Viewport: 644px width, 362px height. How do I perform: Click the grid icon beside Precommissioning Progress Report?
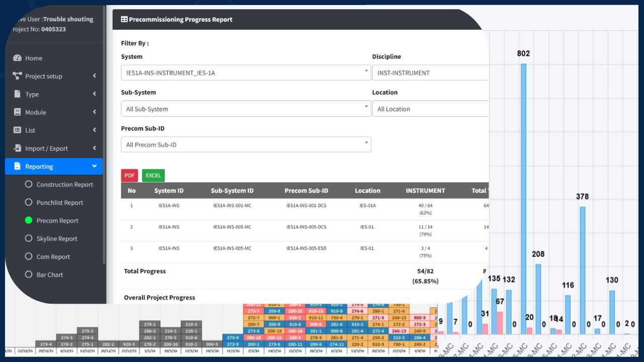point(124,19)
